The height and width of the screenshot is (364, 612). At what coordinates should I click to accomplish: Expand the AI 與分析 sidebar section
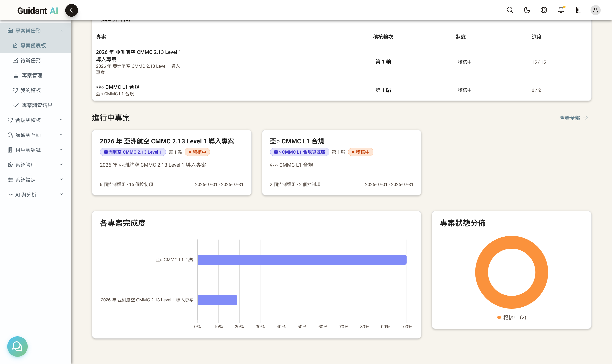point(36,195)
